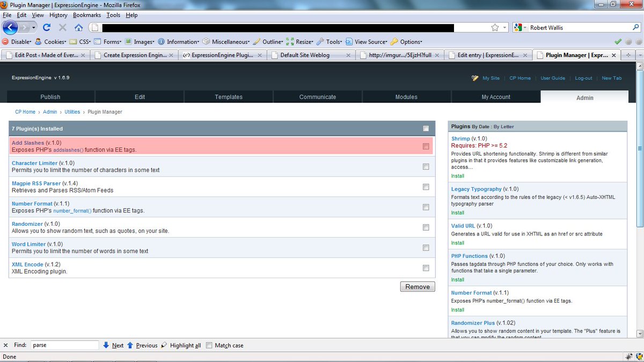The height and width of the screenshot is (362, 644).
Task: Click inside the Find text field
Action: click(x=64, y=345)
